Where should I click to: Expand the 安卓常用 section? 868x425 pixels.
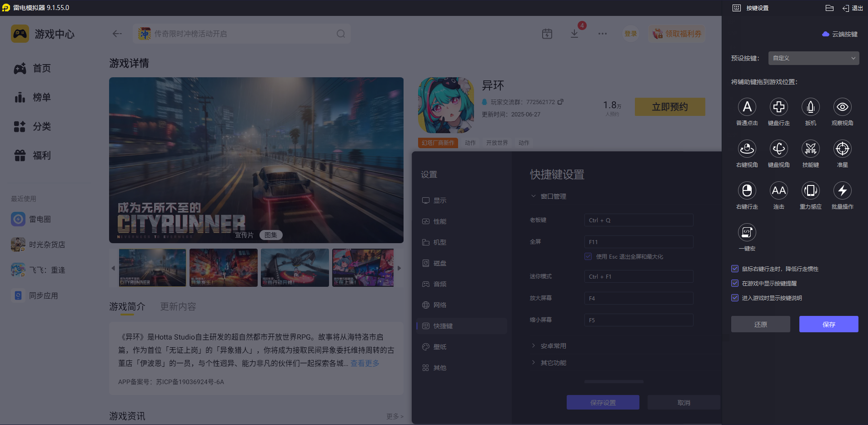(x=553, y=345)
